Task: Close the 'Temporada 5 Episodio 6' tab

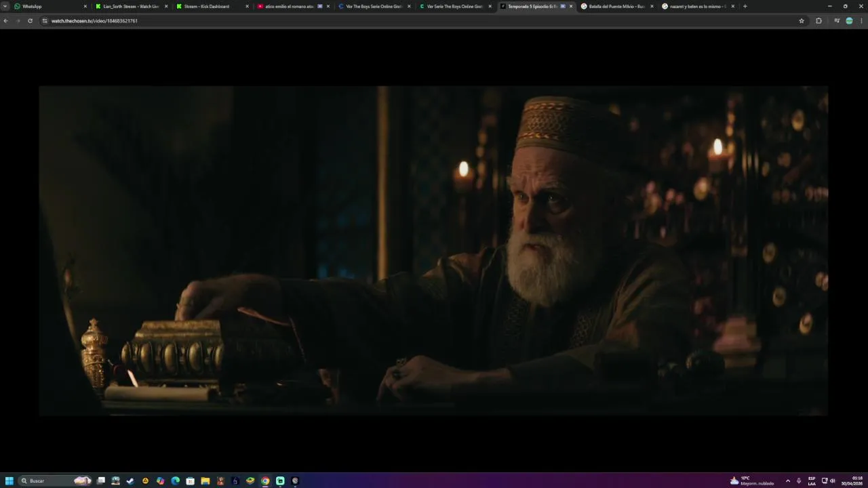Action: point(571,6)
